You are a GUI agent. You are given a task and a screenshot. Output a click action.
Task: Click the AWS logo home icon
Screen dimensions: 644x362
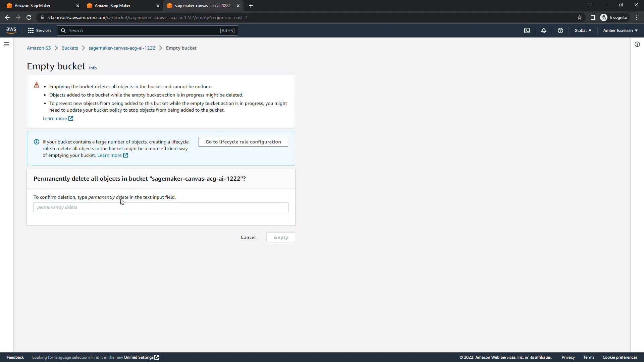pyautogui.click(x=11, y=31)
